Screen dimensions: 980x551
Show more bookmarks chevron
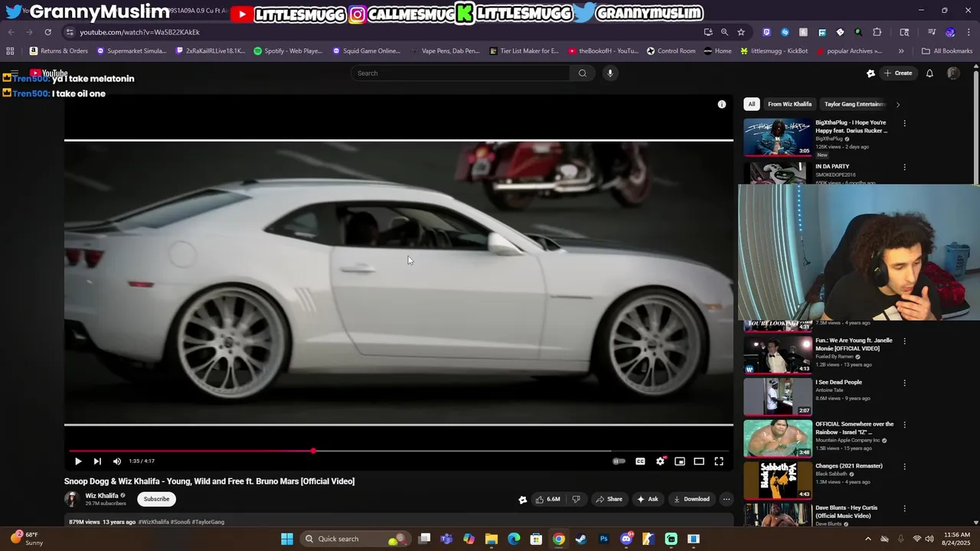click(901, 51)
